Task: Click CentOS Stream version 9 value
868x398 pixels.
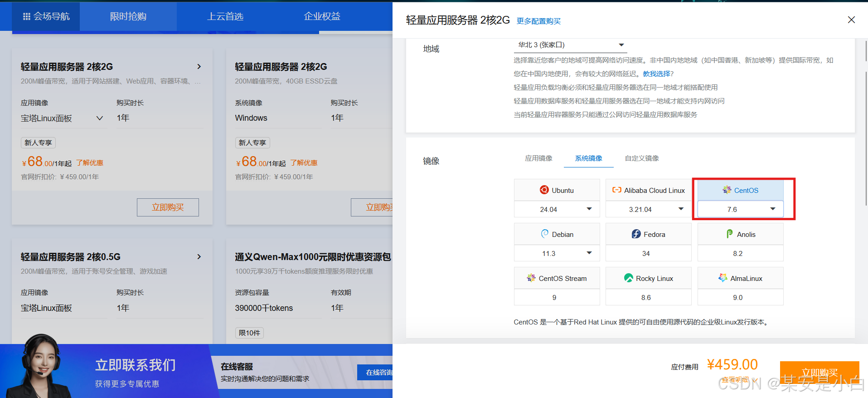Action: pos(554,297)
